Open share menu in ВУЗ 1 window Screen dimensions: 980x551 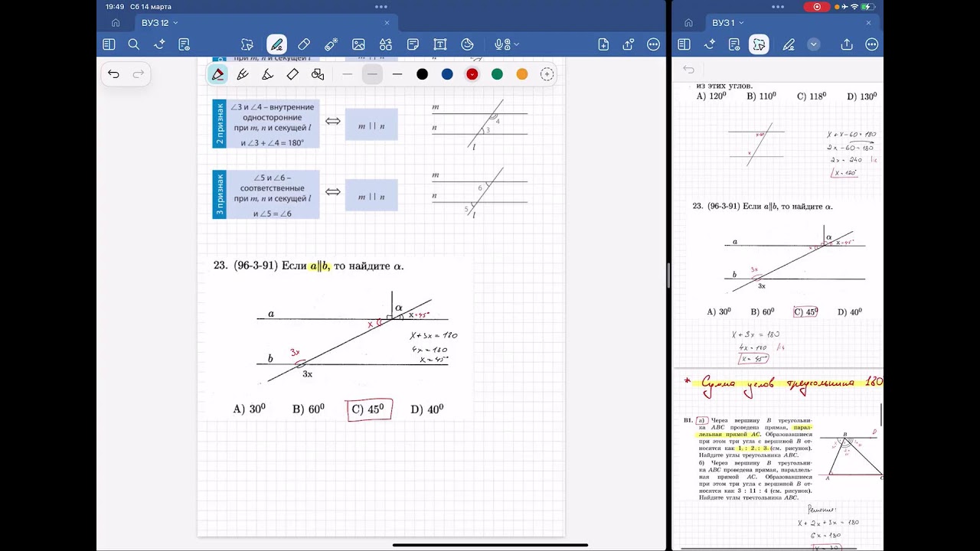click(847, 44)
